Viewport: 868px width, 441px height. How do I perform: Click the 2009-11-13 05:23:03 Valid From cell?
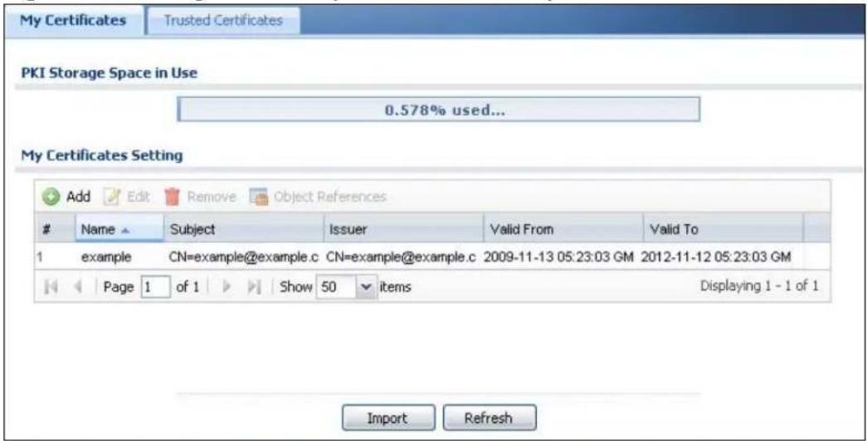point(558,257)
